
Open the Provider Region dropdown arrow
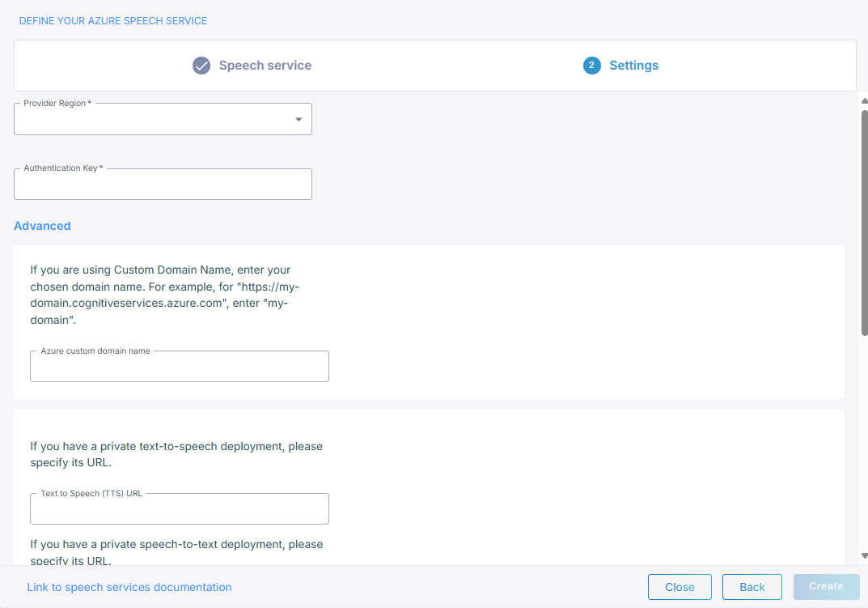click(x=299, y=120)
